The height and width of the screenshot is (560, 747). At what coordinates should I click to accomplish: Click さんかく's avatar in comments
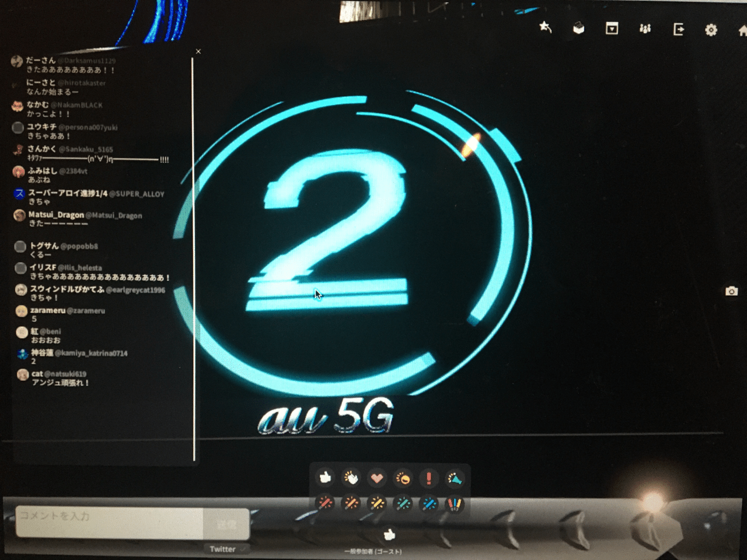pos(18,150)
